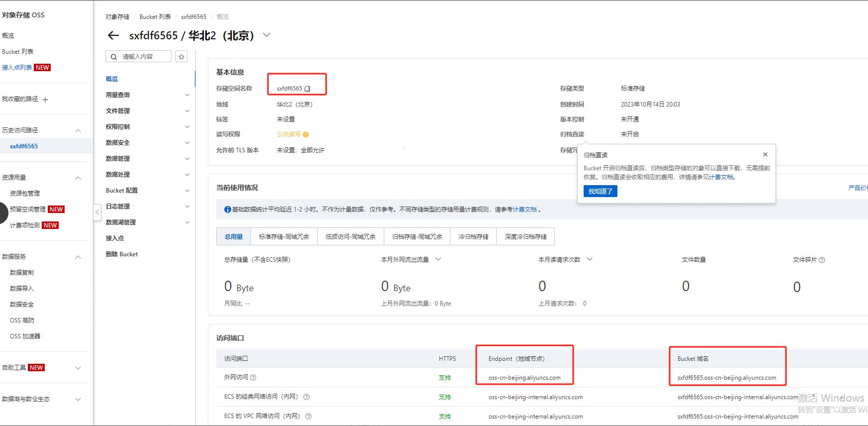Open 数据导入 in the sidebar
This screenshot has width=868, height=426.
tap(22, 289)
